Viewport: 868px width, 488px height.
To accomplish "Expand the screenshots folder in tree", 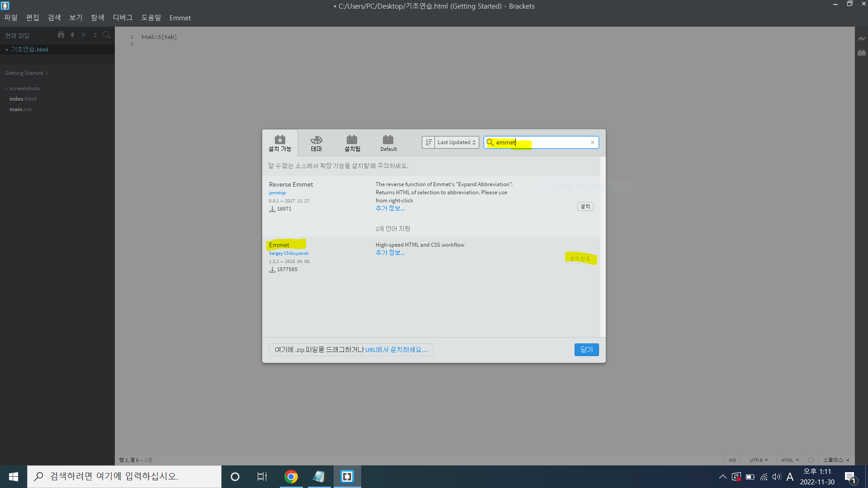I will (24, 89).
